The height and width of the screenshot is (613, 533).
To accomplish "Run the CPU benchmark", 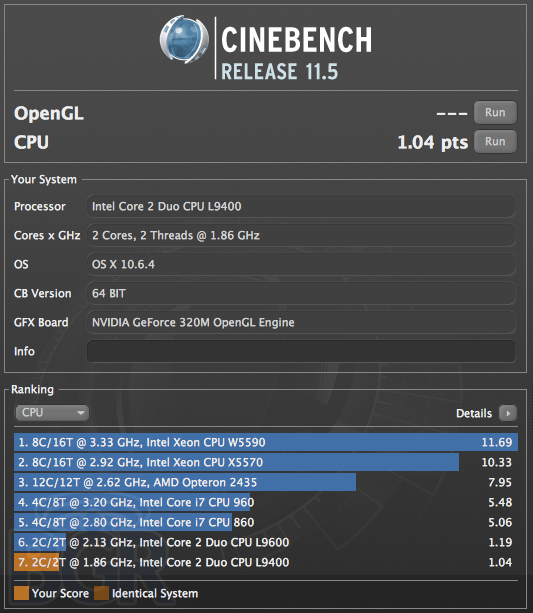I will pyautogui.click(x=495, y=142).
